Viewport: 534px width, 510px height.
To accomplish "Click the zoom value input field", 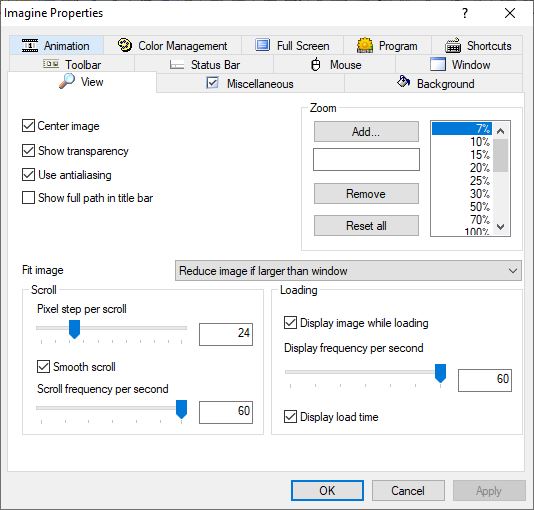I will pyautogui.click(x=366, y=159).
